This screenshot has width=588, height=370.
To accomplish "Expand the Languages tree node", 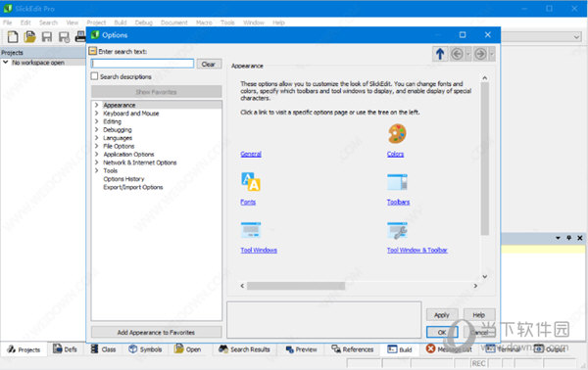I will pyautogui.click(x=97, y=138).
